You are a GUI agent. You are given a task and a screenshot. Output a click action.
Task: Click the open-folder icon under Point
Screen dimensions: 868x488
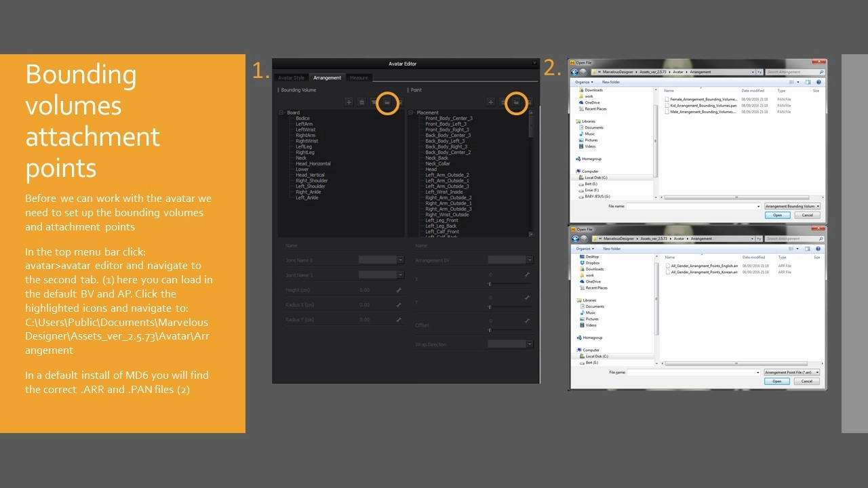tap(516, 102)
